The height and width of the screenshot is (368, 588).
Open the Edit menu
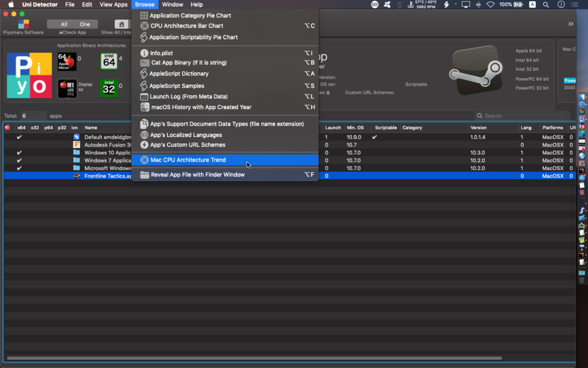pos(87,5)
